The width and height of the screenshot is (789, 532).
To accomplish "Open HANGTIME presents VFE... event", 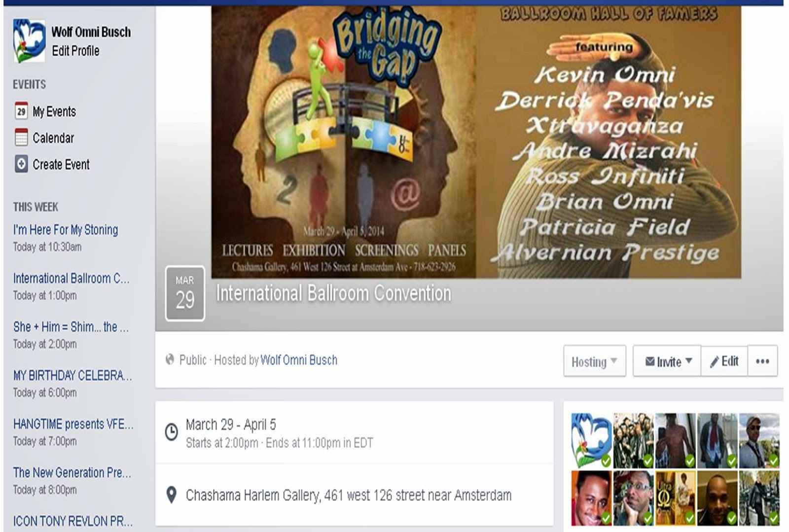I will [73, 424].
